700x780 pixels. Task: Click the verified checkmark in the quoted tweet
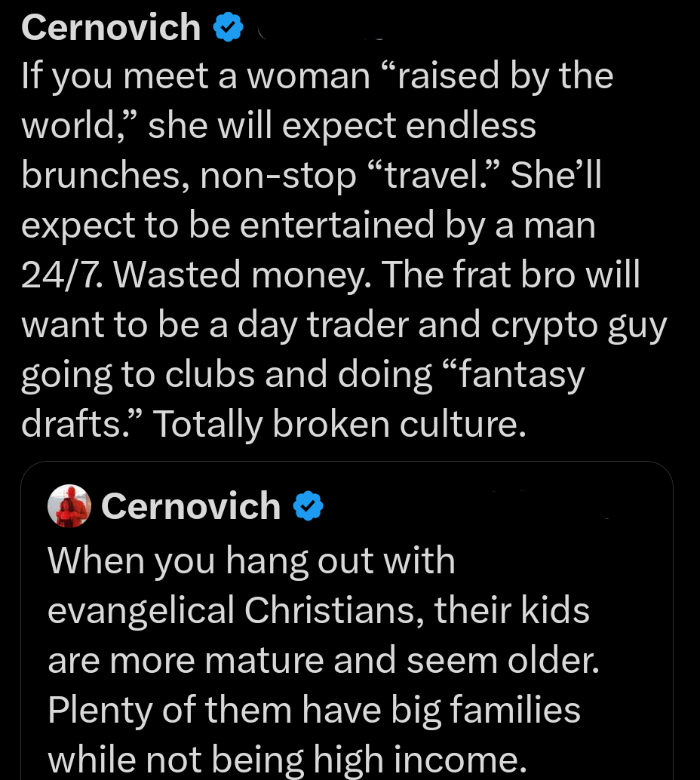(309, 506)
